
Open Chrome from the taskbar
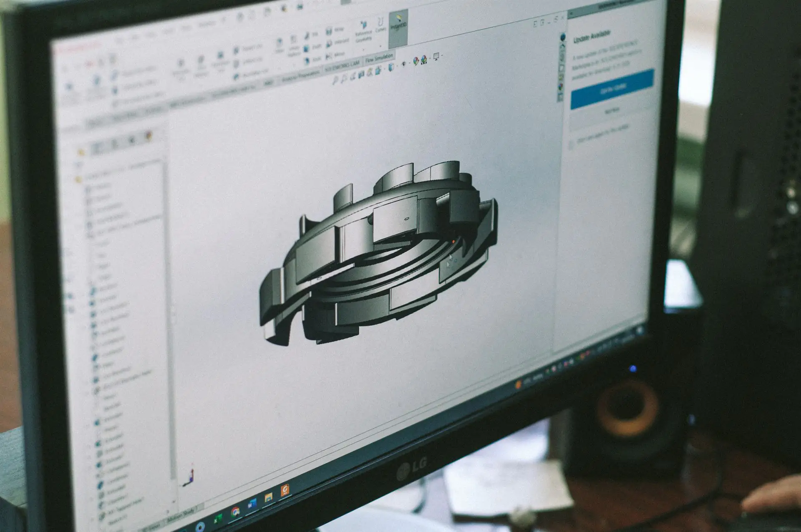pos(235,512)
